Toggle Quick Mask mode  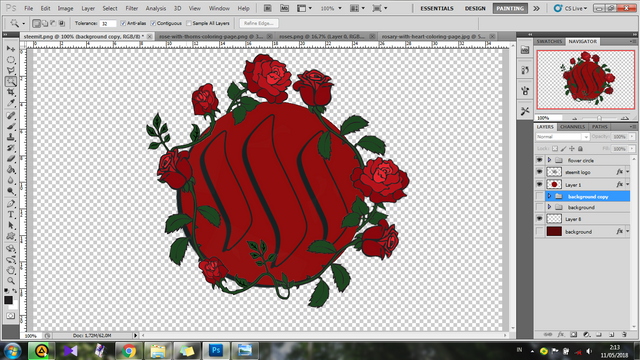pyautogui.click(x=11, y=316)
